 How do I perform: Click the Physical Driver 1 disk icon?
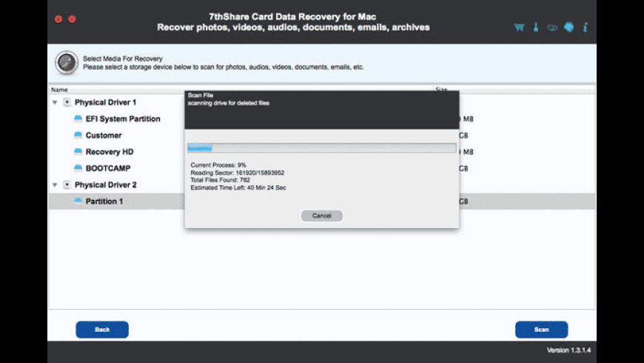tap(67, 102)
